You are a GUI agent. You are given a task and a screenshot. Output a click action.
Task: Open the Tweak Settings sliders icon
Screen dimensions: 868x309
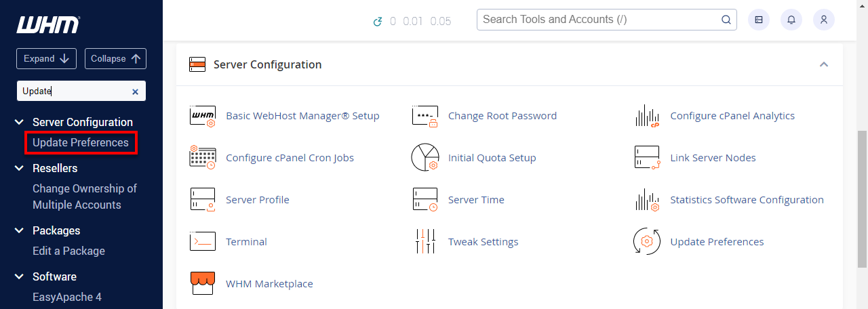[x=425, y=242]
